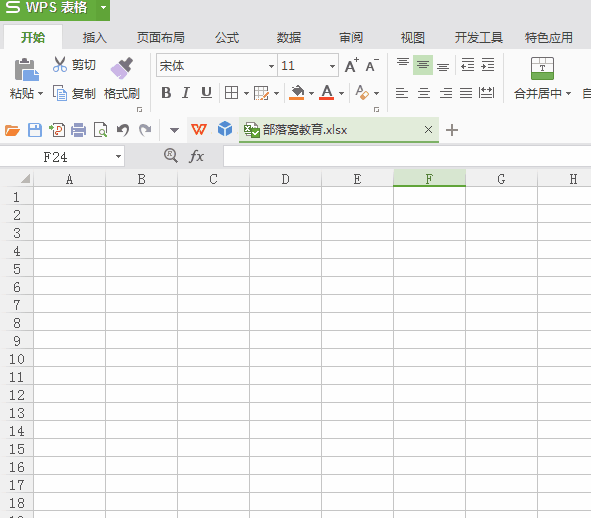
Task: Click the Increase font size icon
Action: coord(352,65)
